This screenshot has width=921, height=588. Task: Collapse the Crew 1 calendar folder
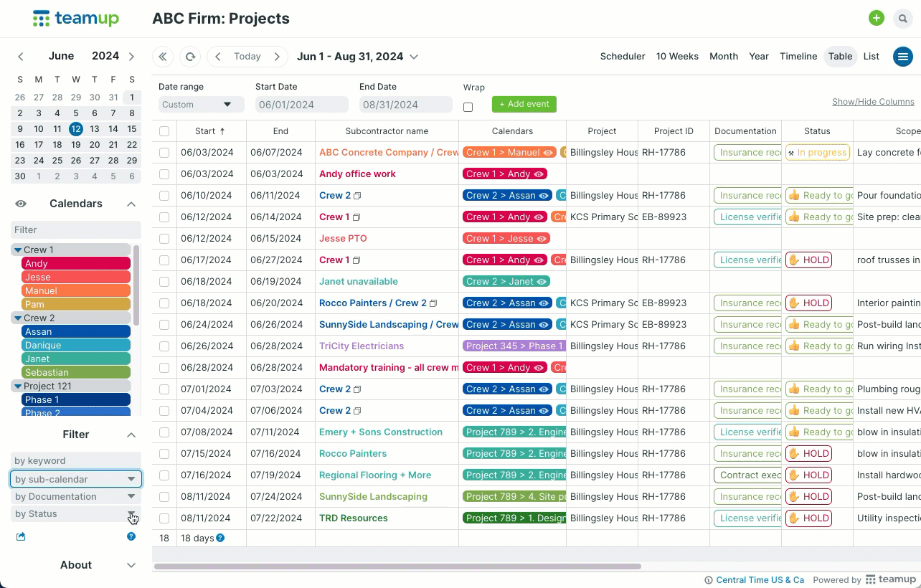click(x=18, y=250)
